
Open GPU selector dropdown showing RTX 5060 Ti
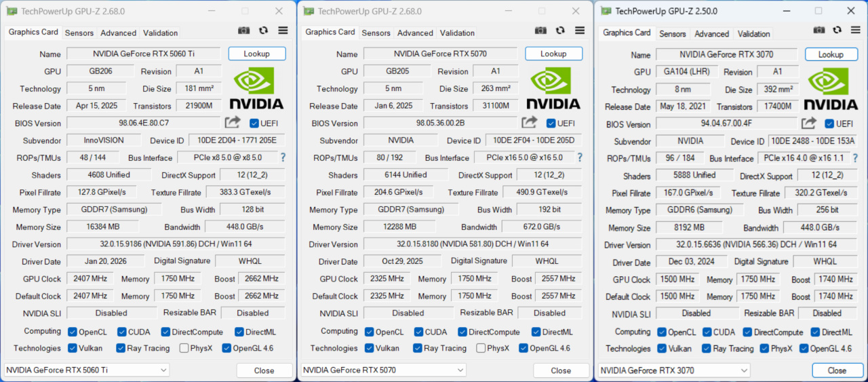(x=87, y=370)
